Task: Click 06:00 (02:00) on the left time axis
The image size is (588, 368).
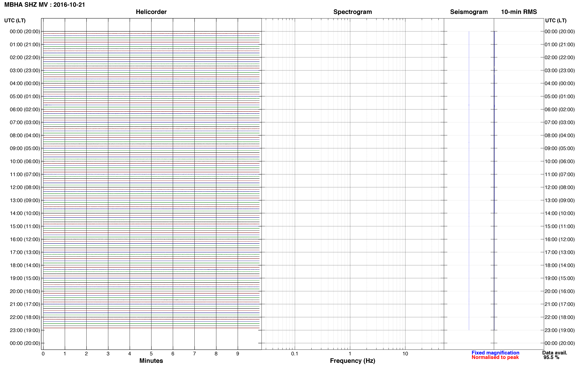Action: 25,110
